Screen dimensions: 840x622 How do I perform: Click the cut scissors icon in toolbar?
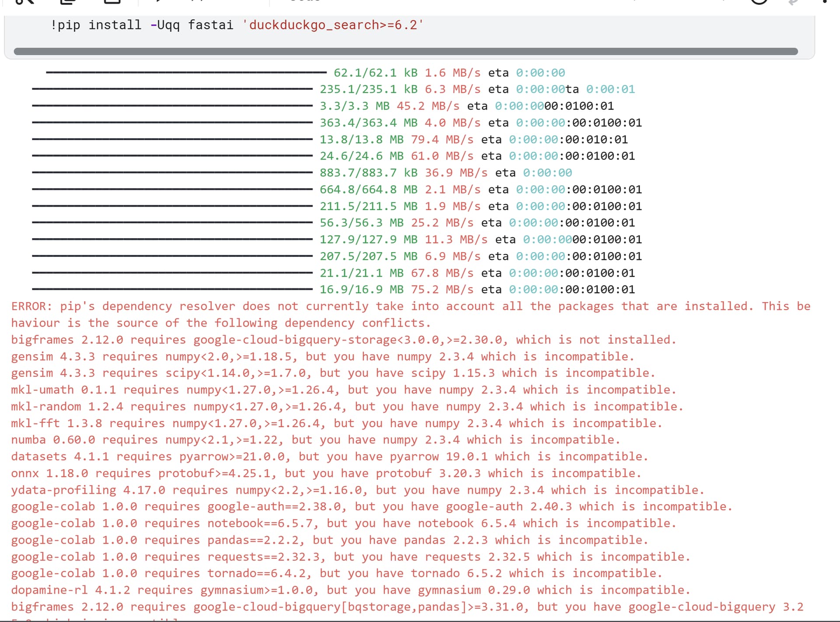[x=24, y=1]
